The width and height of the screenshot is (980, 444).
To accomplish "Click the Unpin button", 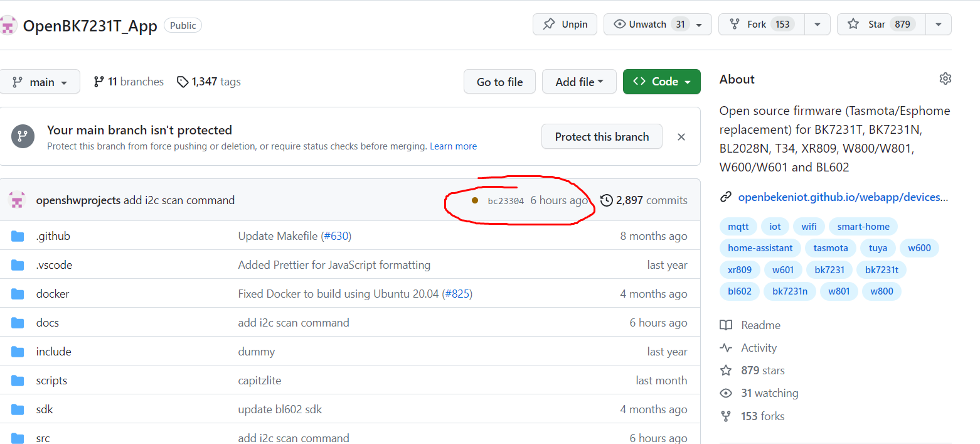I will 565,24.
